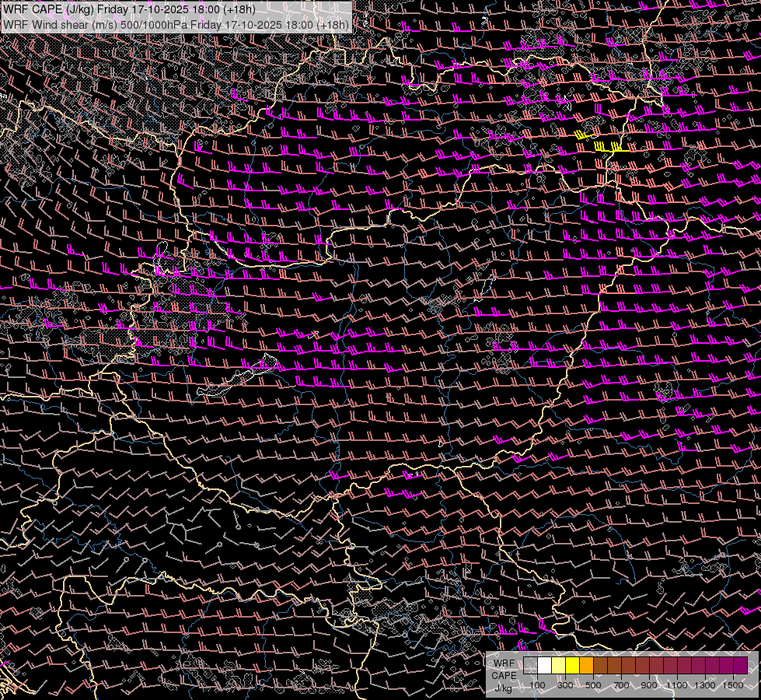Click the 1300 label on the legend
761x700 pixels.
[x=705, y=685]
